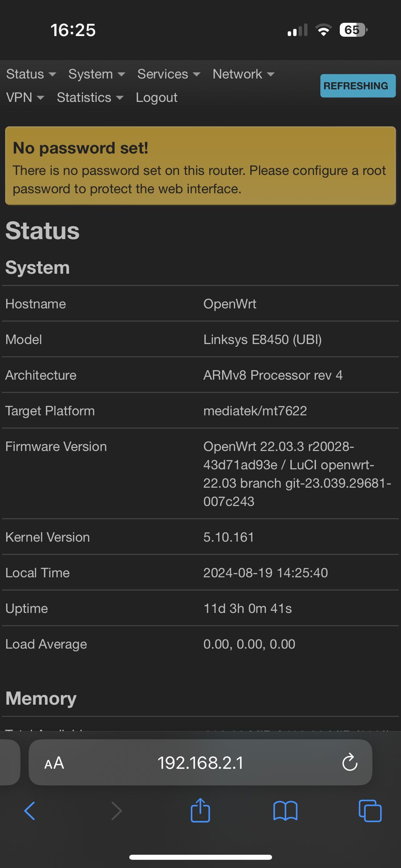The width and height of the screenshot is (401, 868).
Task: Tap the iOS home indicator bar
Action: pos(200,857)
